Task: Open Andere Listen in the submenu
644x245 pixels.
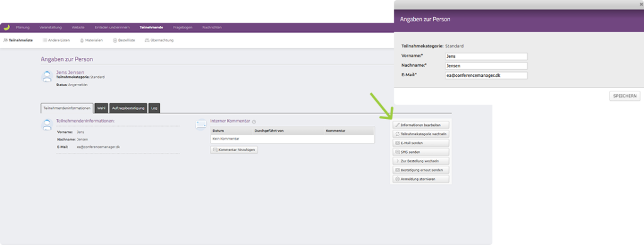Action: [x=56, y=40]
